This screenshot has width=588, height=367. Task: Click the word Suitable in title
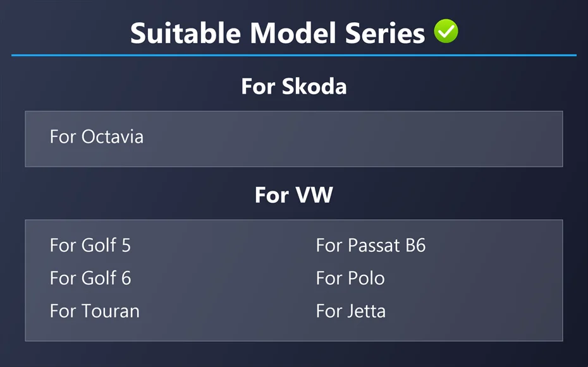click(x=186, y=33)
